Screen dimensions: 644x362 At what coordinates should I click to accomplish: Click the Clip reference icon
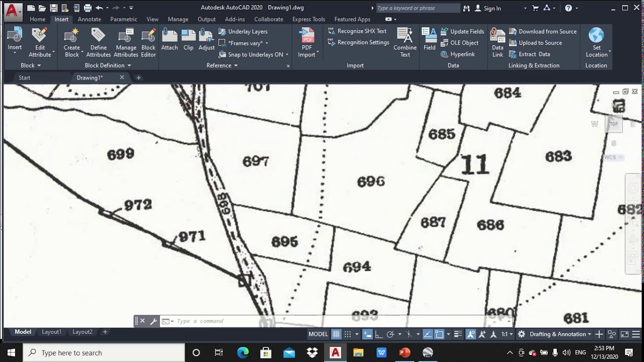tap(188, 40)
